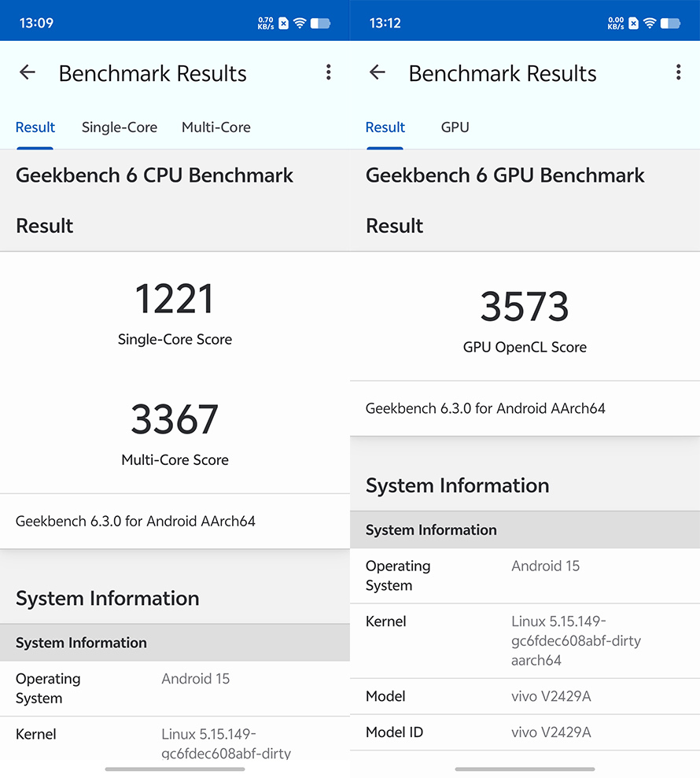The width and height of the screenshot is (700, 778).
Task: Switch to the Single-Core tab
Action: (120, 127)
